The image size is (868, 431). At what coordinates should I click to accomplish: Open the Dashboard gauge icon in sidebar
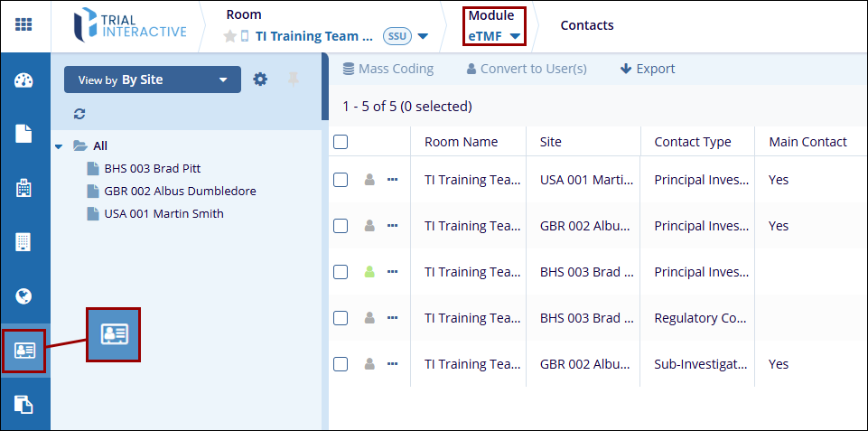pyautogui.click(x=24, y=80)
